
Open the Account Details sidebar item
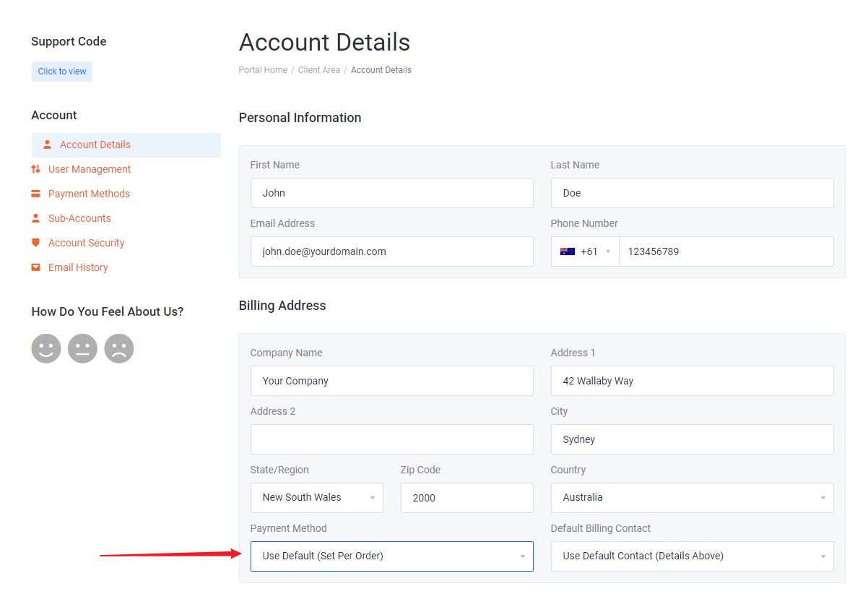point(126,145)
